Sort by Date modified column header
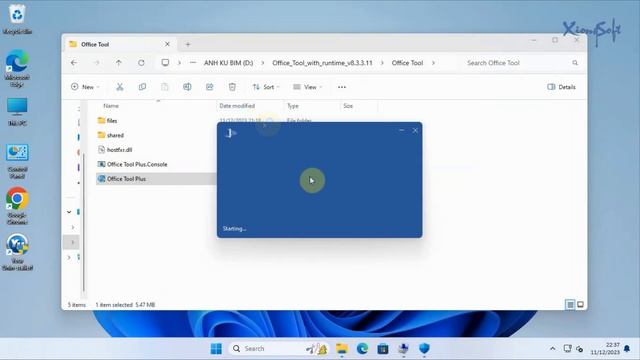Viewport: 640px width, 360px height. 237,106
